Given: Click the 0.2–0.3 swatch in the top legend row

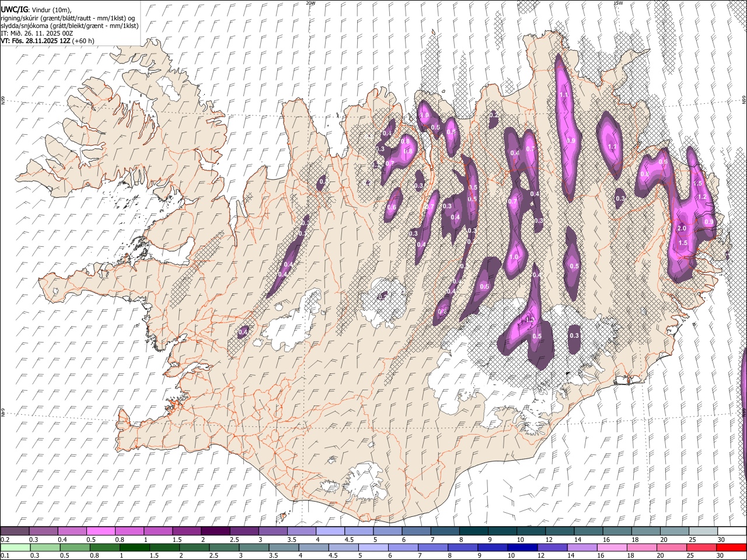Looking at the screenshot, I should click(x=15, y=531).
